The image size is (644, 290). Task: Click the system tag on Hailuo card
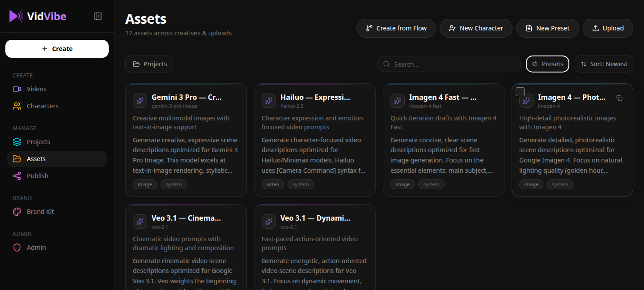(301, 184)
